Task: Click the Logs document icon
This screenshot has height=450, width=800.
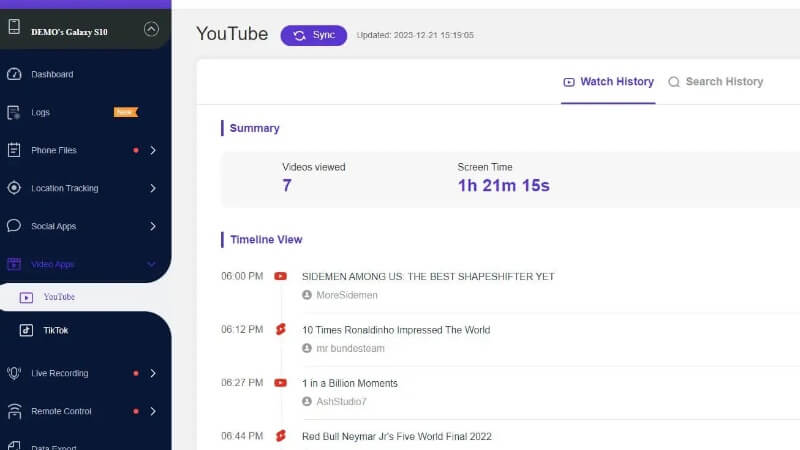Action: tap(14, 112)
